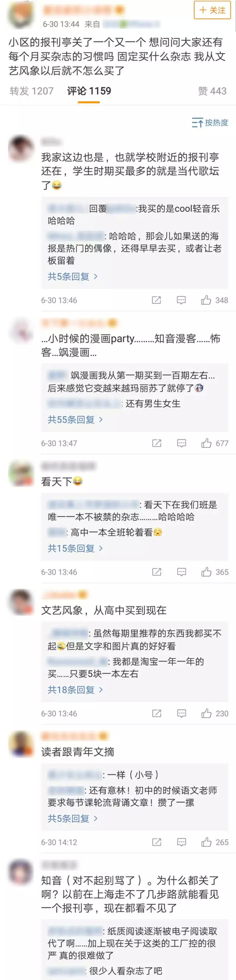
Task: Open avatar of the 看天下 commenter
Action: (x=21, y=473)
